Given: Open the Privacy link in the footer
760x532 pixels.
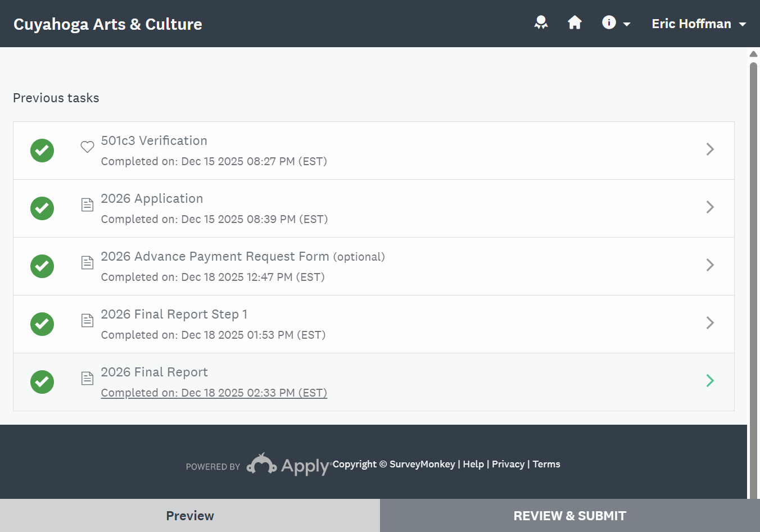Looking at the screenshot, I should coord(508,464).
